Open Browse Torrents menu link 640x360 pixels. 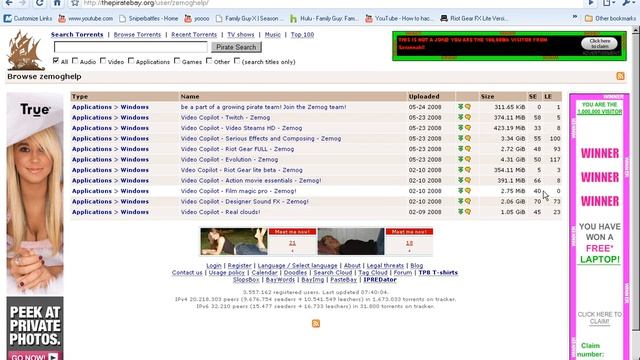pos(137,35)
